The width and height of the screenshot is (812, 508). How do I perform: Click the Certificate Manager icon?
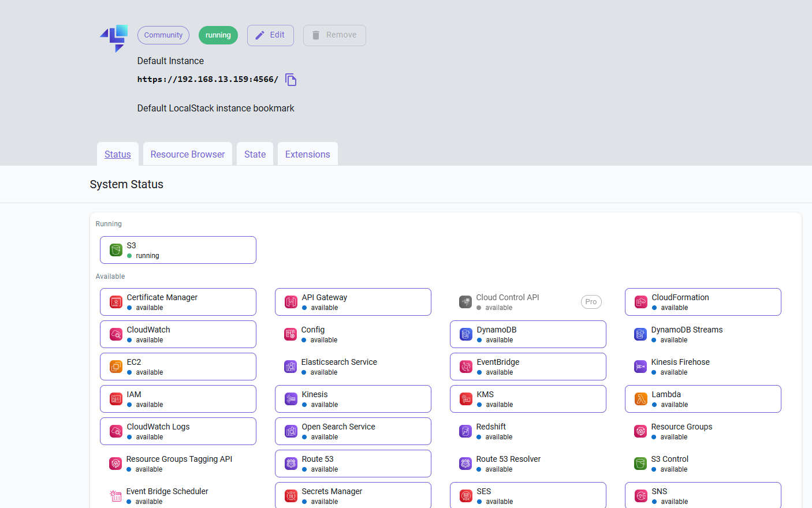pos(116,302)
